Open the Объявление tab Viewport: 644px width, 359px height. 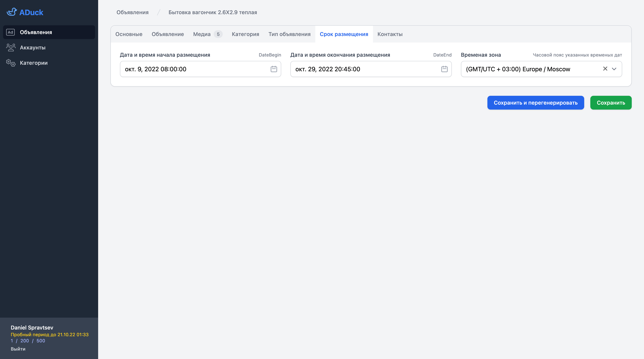(x=168, y=34)
